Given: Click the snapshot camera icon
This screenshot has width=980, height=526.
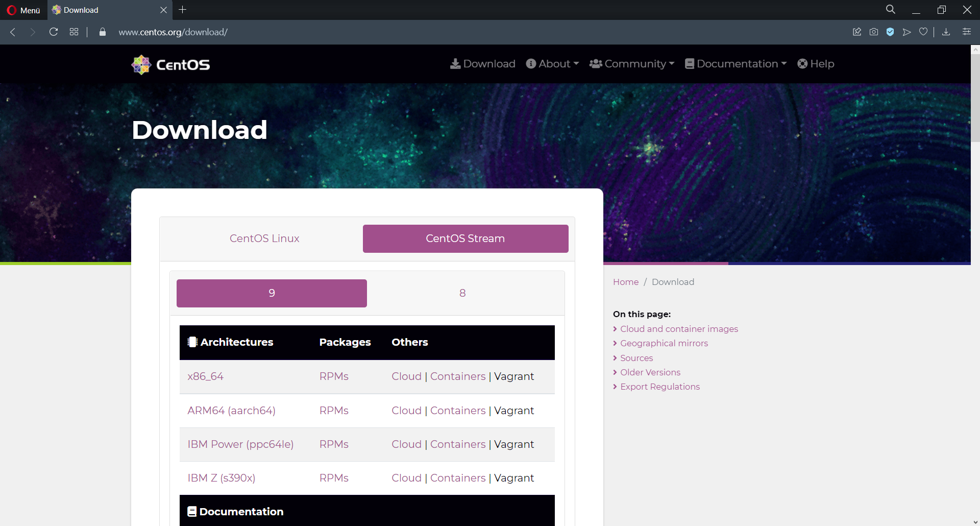Looking at the screenshot, I should click(874, 32).
